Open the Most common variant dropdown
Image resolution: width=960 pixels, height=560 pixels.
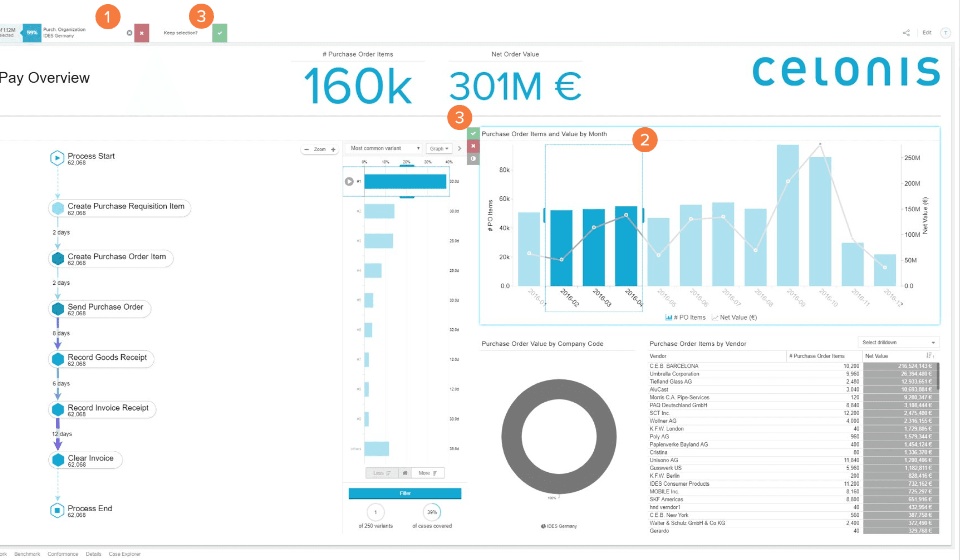(x=383, y=149)
